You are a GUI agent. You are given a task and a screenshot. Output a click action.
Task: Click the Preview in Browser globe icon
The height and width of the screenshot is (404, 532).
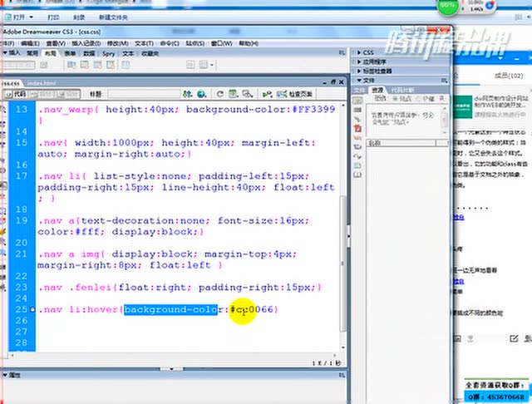pyautogui.click(x=201, y=94)
